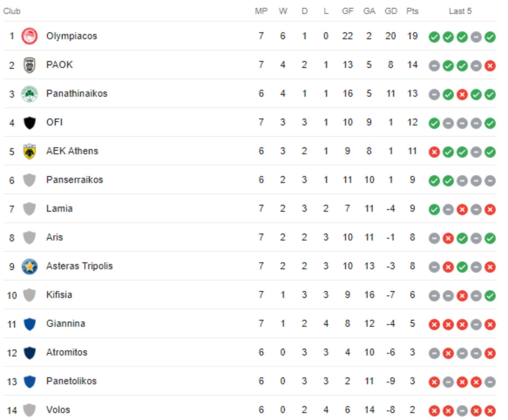Image resolution: width=508 pixels, height=420 pixels.
Task: Click the Pts column header
Action: coord(412,11)
